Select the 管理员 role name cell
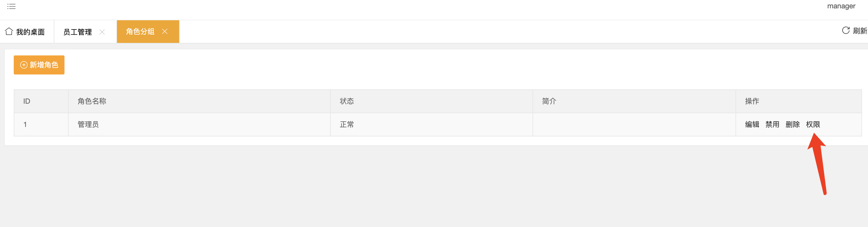Viewport: 868px width, 227px height. point(199,125)
